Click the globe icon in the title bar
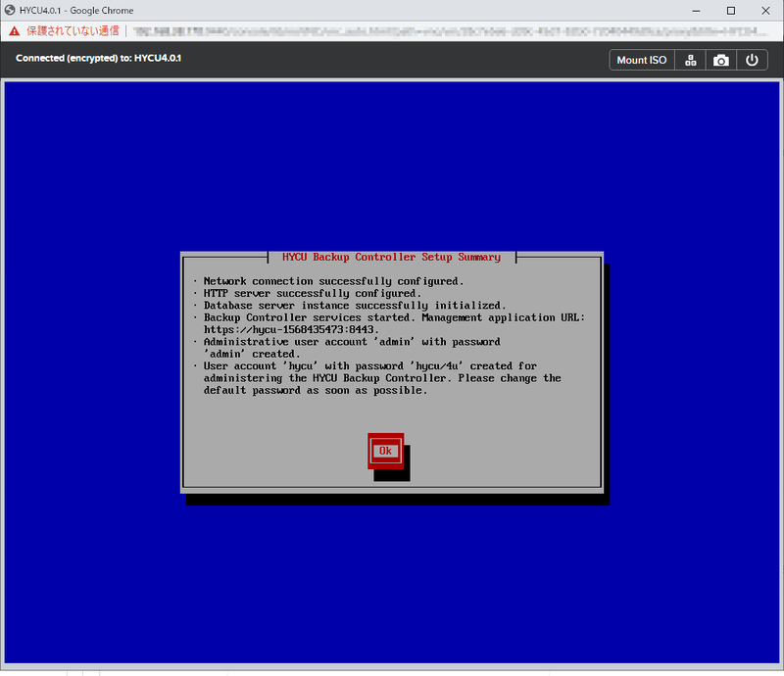 pyautogui.click(x=10, y=10)
